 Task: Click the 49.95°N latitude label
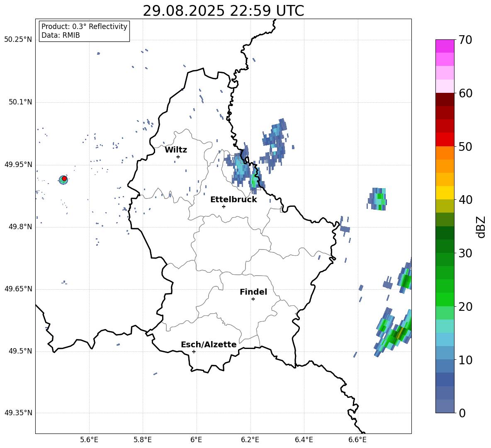tap(18, 164)
